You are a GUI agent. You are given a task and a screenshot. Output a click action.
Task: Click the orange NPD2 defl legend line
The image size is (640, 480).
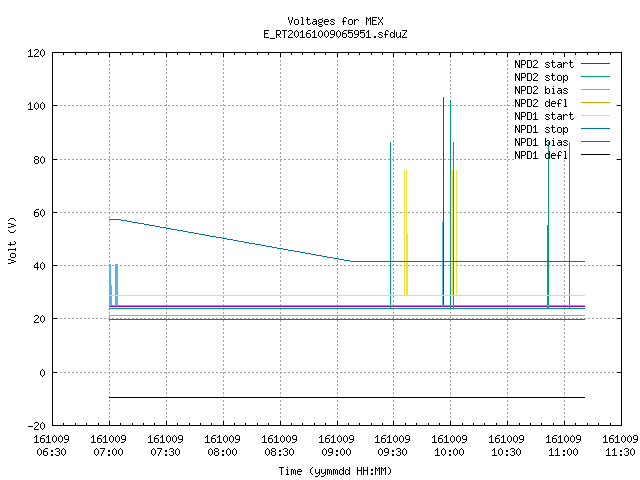point(595,103)
